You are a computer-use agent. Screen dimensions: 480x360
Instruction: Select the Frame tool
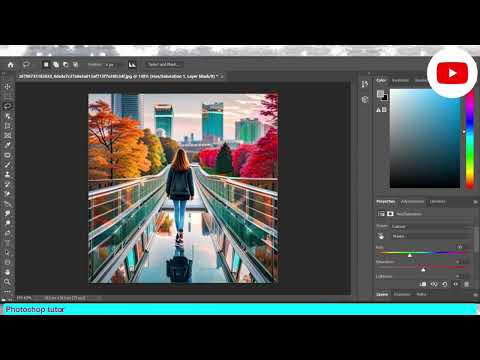point(7,135)
